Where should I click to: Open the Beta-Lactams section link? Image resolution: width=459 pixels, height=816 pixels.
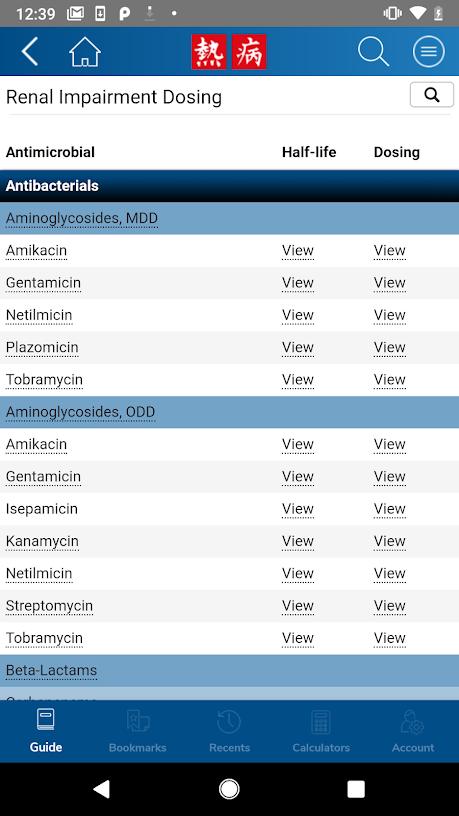(x=52, y=670)
